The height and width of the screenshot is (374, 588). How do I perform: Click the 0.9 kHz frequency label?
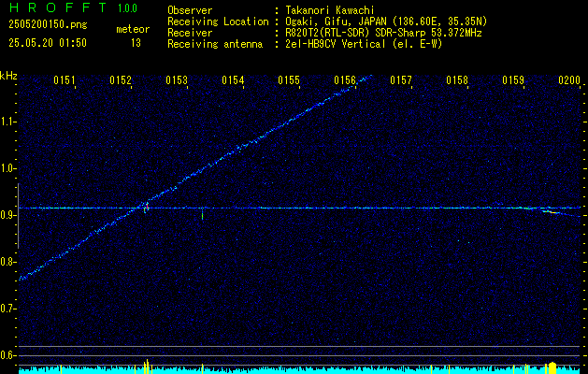[x=8, y=215]
